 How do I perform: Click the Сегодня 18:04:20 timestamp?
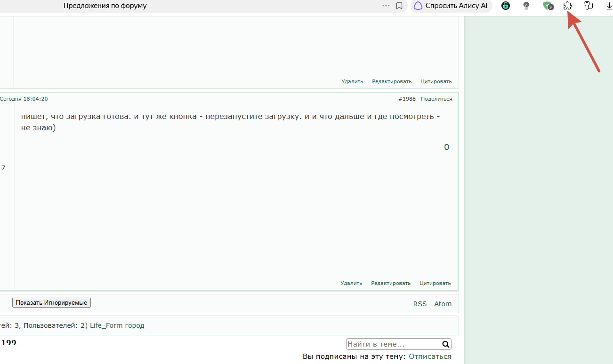pos(24,99)
